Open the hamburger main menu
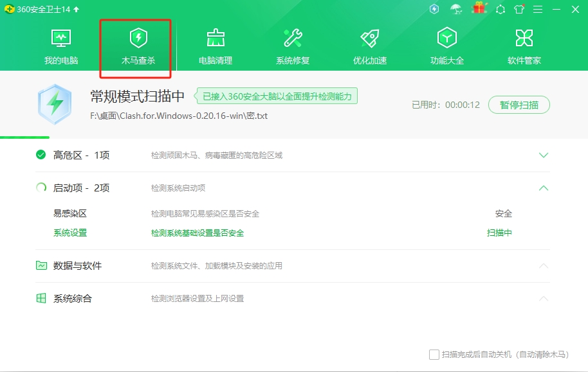The height and width of the screenshot is (372, 588). coord(537,9)
